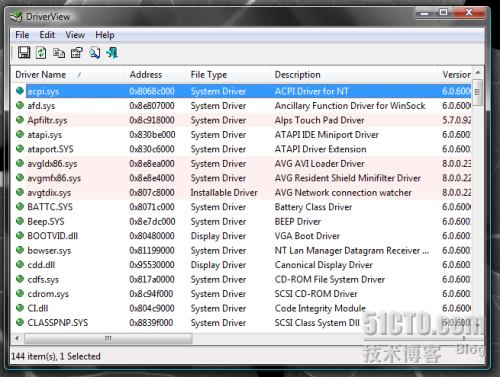Click the green icon beside bowser.sys
The image size is (500, 377).
(20, 250)
